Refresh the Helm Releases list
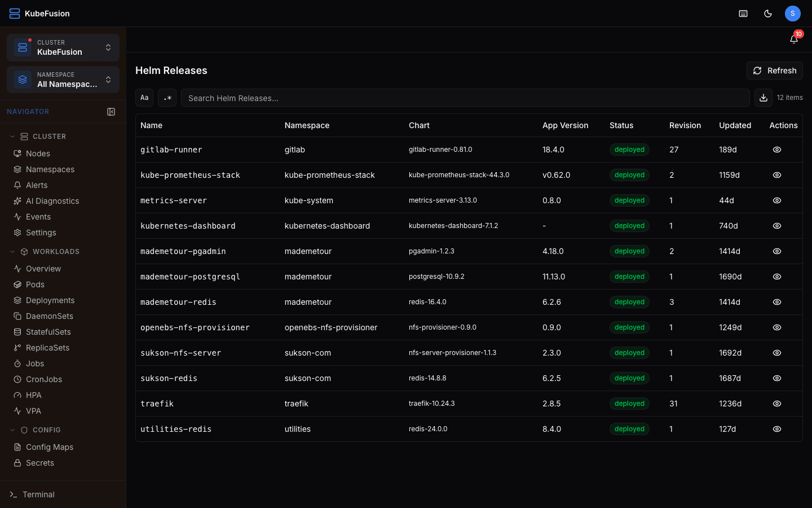Screen dimensions: 812x508 point(774,71)
